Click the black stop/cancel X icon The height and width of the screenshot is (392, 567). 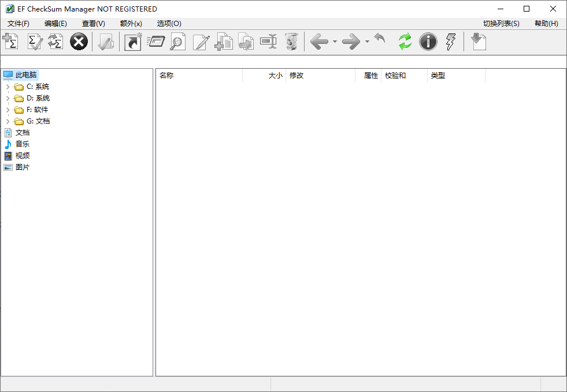click(79, 42)
